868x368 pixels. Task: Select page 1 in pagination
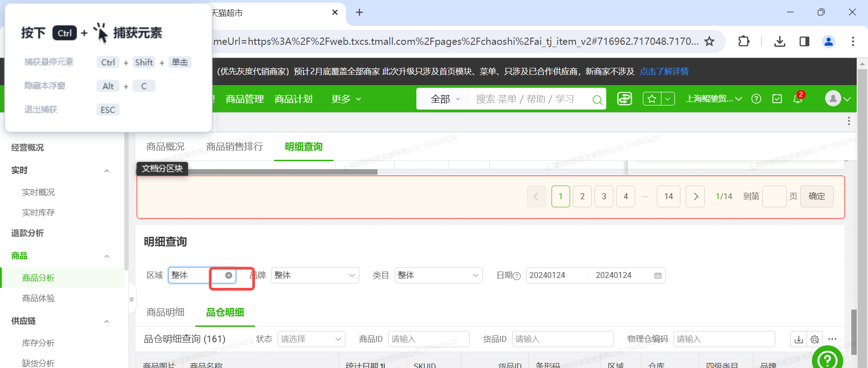[561, 196]
